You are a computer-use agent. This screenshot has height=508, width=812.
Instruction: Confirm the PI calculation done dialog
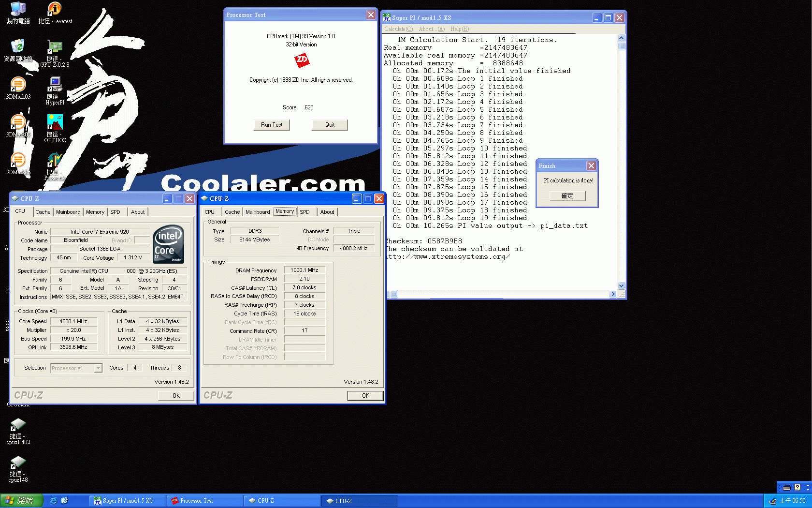point(567,196)
